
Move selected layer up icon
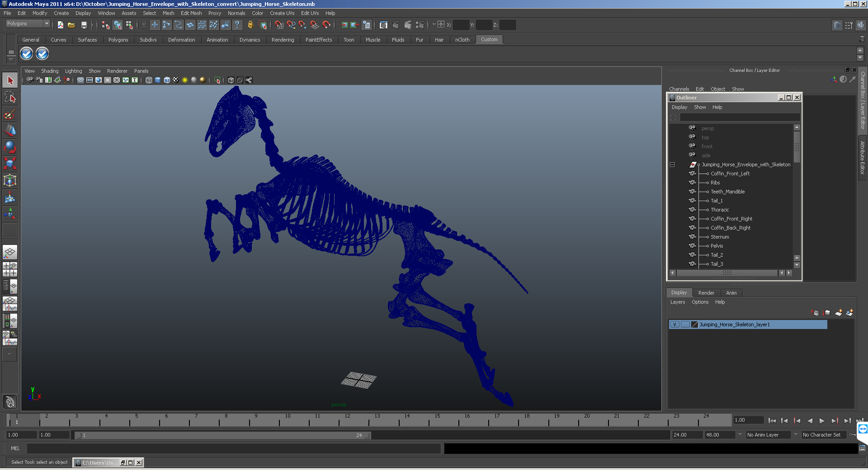(816, 313)
